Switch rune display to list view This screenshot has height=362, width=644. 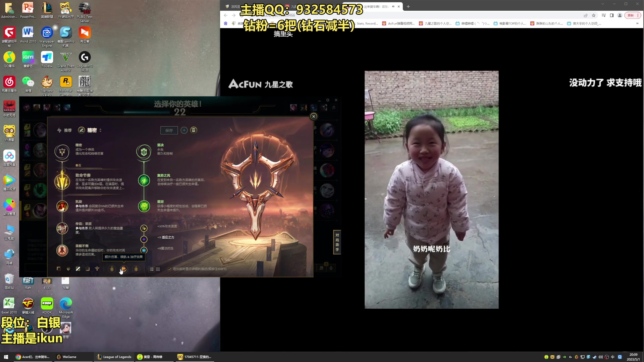[152, 269]
